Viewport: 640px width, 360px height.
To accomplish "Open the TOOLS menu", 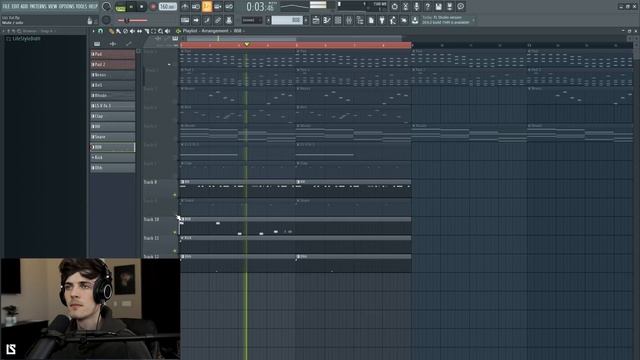I will pos(81,6).
